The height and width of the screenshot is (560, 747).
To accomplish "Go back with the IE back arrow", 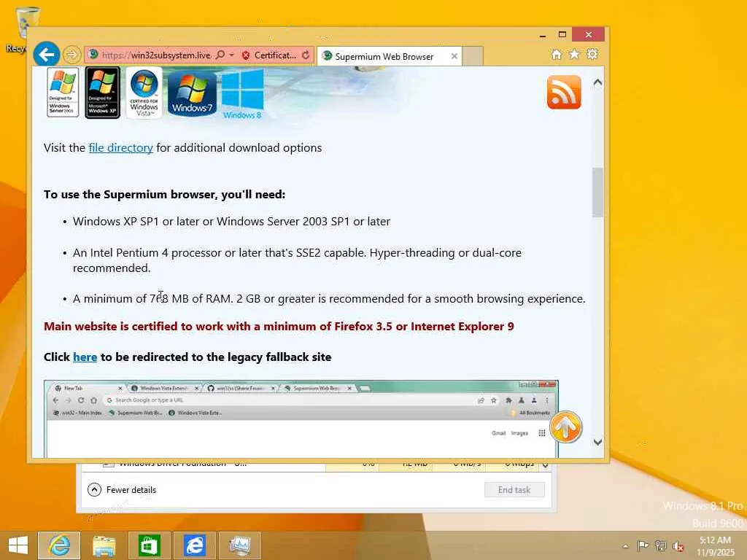I will [46, 55].
